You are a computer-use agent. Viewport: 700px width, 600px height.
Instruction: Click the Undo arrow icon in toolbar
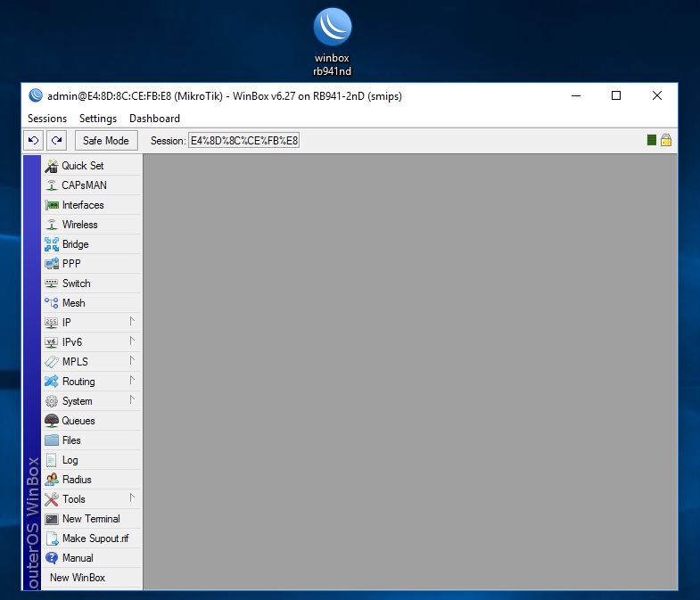pyautogui.click(x=34, y=141)
